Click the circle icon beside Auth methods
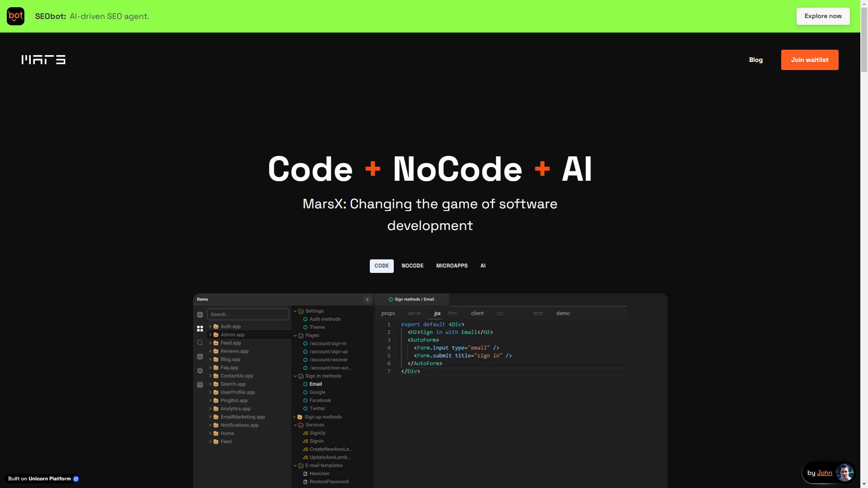868x488 pixels. coord(305,319)
